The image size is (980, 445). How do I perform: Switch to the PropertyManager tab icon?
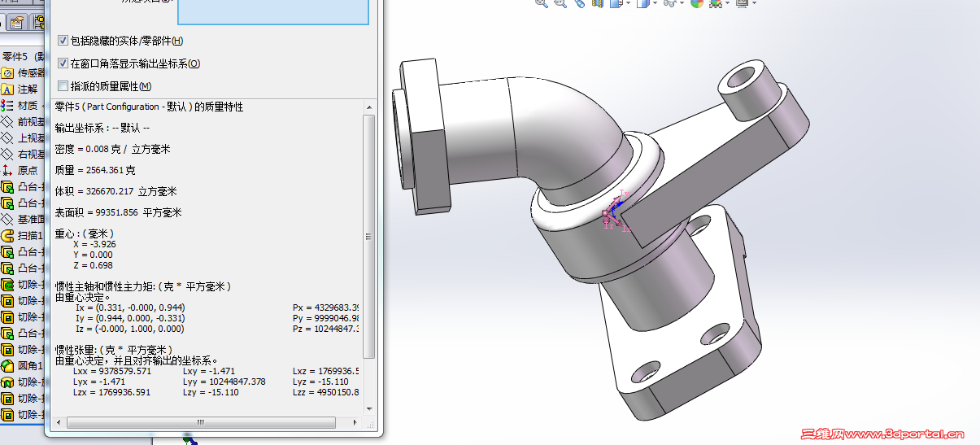point(17,23)
